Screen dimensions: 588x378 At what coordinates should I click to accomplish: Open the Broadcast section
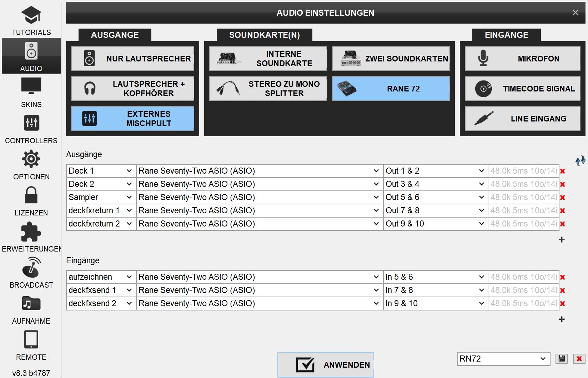point(31,273)
